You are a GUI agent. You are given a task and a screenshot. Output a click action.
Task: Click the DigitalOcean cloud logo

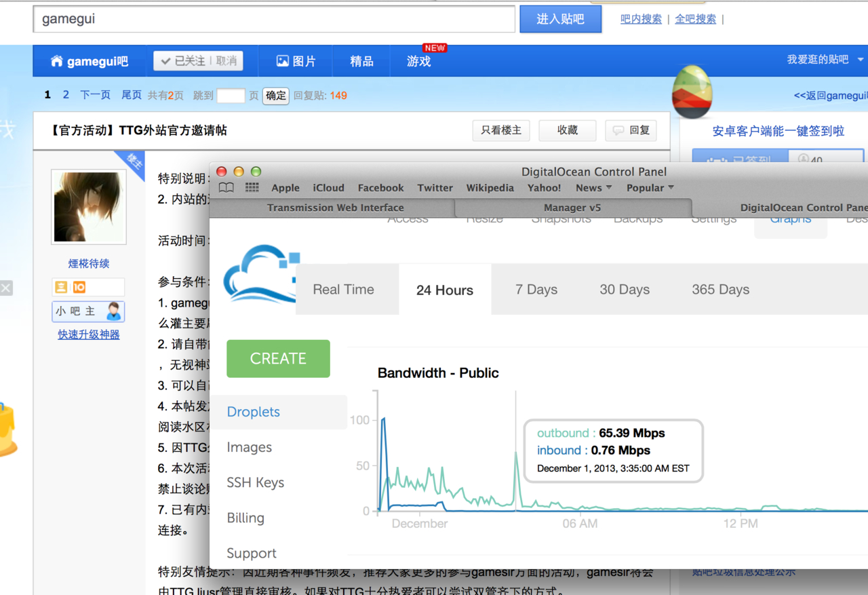[x=261, y=275]
